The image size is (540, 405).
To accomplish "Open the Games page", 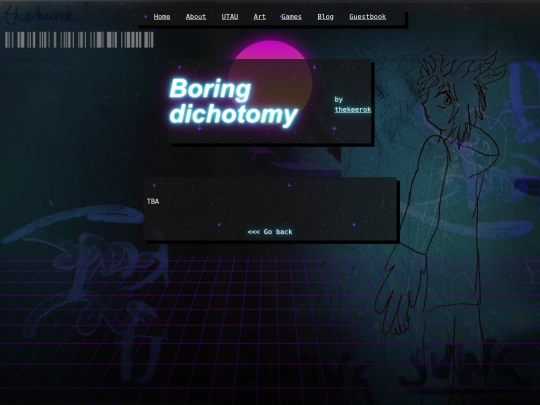I will point(291,17).
